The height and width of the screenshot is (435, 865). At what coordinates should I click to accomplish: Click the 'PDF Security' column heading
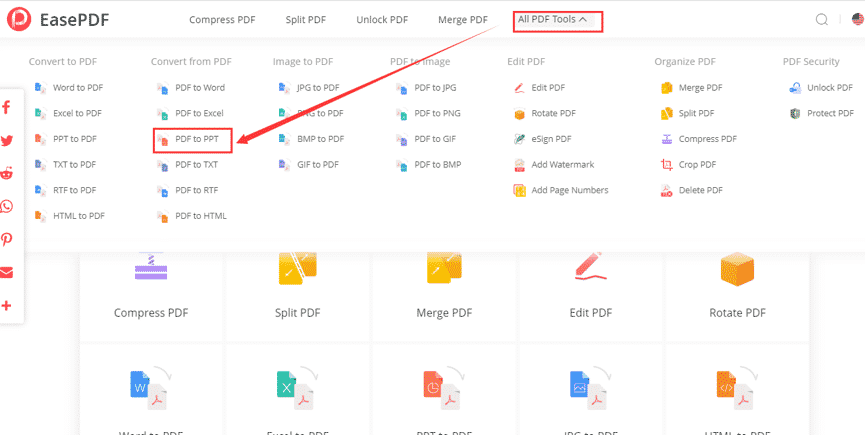(811, 62)
